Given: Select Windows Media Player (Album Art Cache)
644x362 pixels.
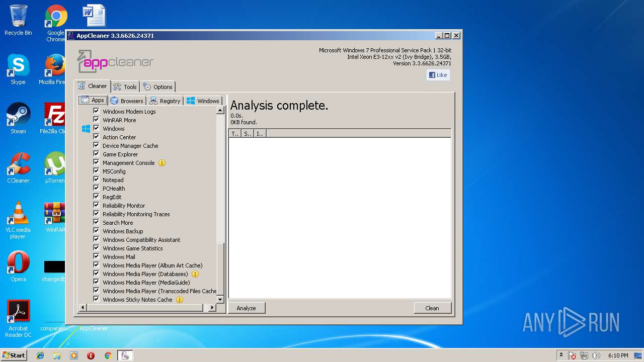Looking at the screenshot, I should tap(152, 265).
